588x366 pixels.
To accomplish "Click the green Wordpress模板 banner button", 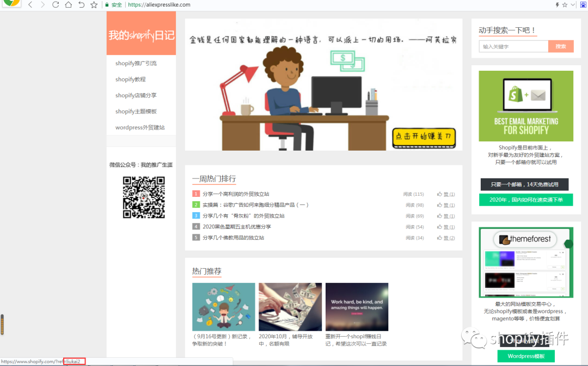I will [x=526, y=356].
